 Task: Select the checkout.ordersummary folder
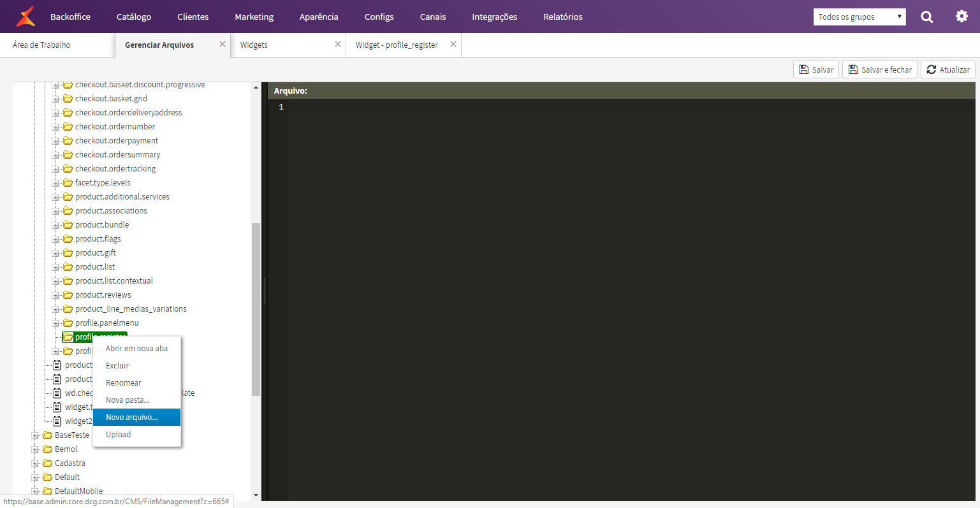coord(118,154)
